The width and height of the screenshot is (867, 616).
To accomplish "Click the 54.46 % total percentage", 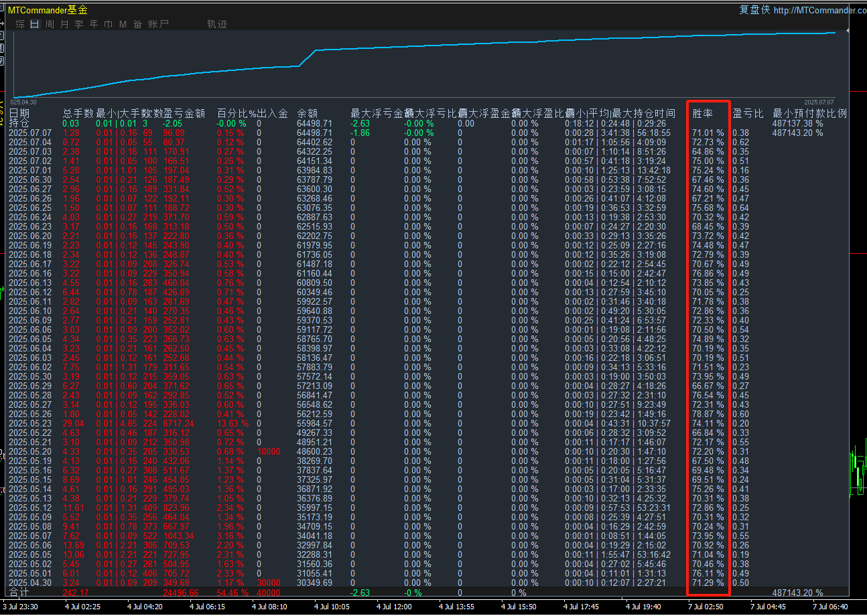I will point(232,593).
